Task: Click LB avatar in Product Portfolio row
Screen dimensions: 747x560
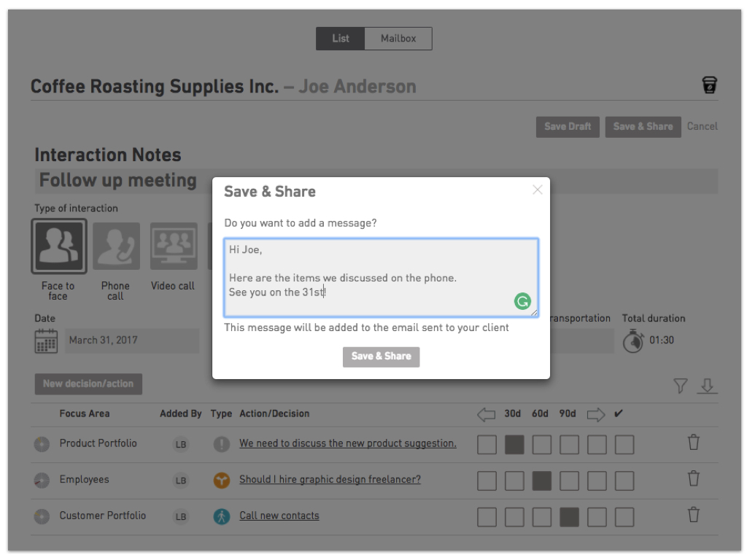Action: click(181, 444)
